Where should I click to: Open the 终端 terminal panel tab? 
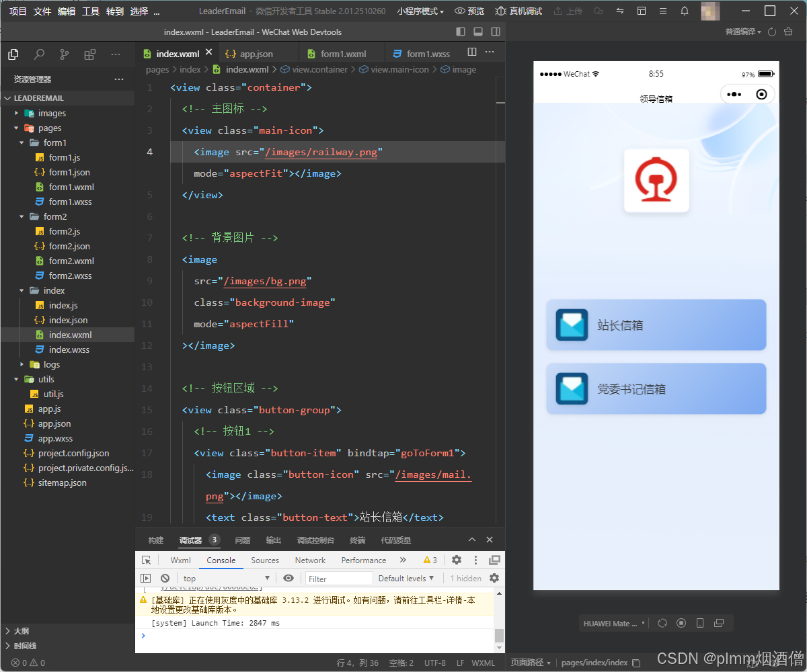coord(358,540)
